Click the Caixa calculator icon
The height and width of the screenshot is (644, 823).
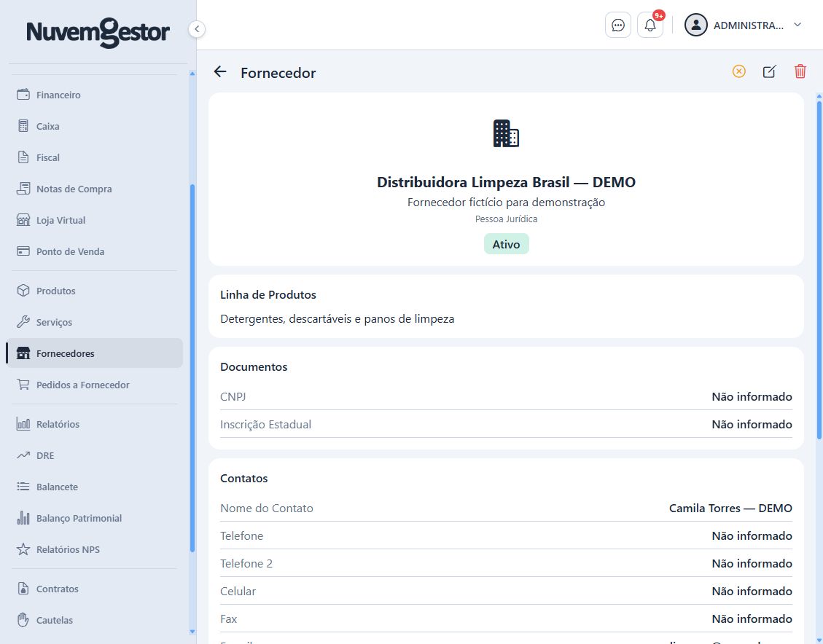point(23,126)
